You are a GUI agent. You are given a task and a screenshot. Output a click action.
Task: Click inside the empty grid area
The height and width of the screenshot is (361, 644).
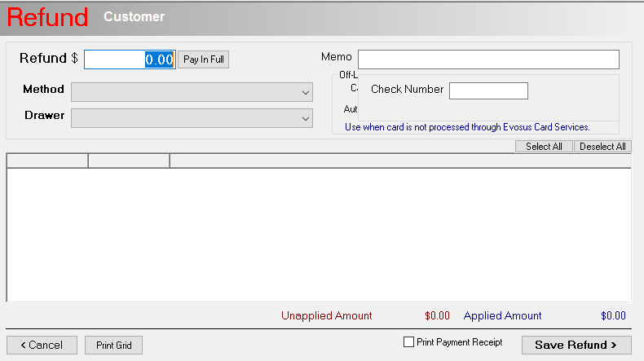point(318,235)
